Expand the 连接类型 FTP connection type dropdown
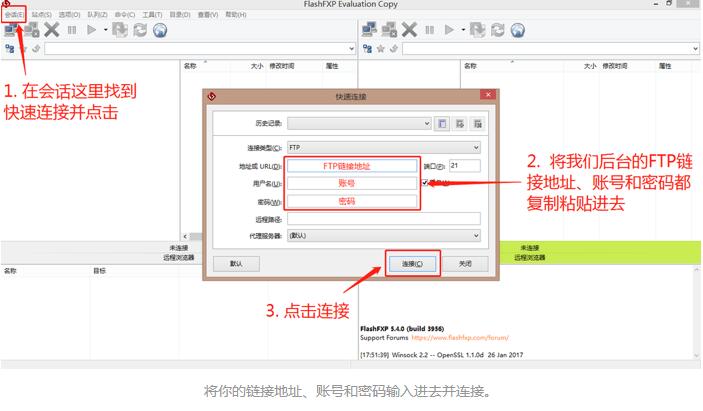The width and height of the screenshot is (703, 411). pyautogui.click(x=476, y=147)
